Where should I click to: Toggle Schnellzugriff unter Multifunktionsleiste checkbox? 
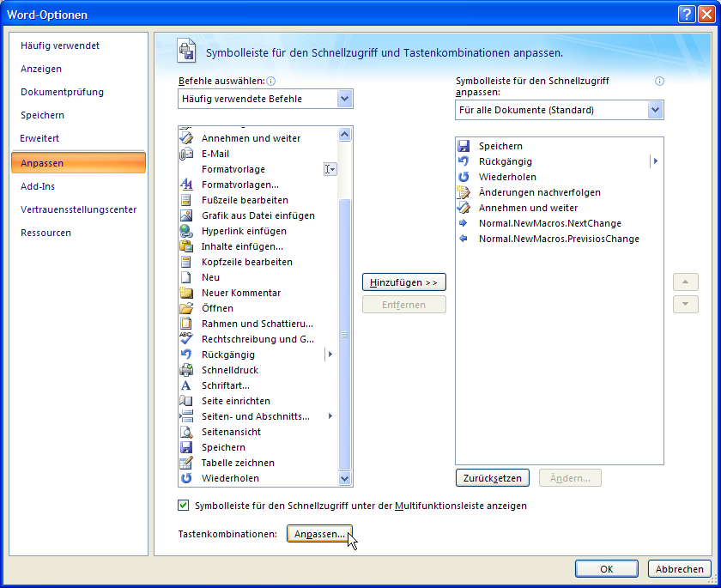tap(183, 506)
